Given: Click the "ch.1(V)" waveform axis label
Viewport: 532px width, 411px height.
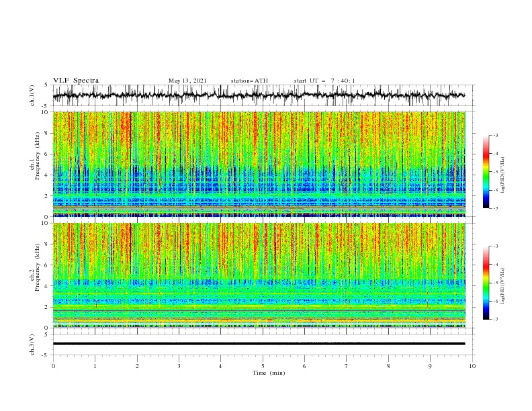Looking at the screenshot, I should click(x=32, y=95).
